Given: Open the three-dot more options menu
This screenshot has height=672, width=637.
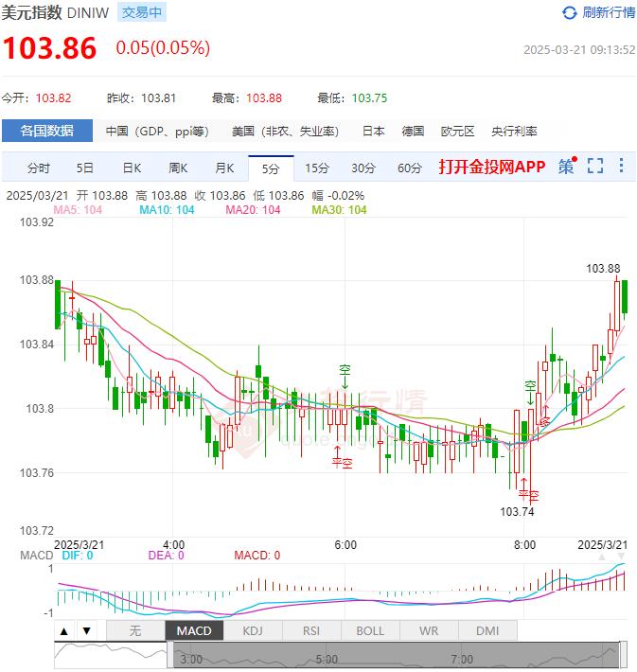Looking at the screenshot, I should pyautogui.click(x=621, y=166).
